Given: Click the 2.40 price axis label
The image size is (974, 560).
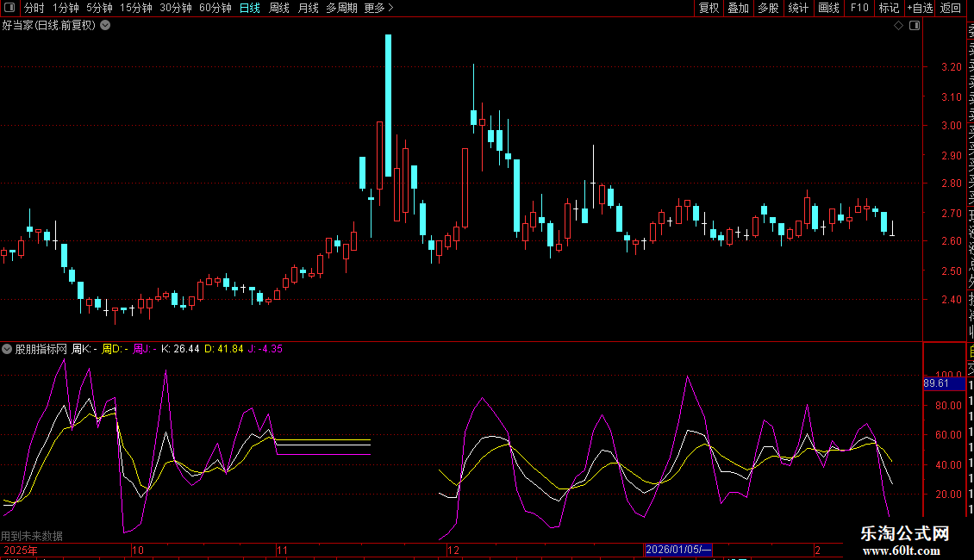Looking at the screenshot, I should click(951, 299).
